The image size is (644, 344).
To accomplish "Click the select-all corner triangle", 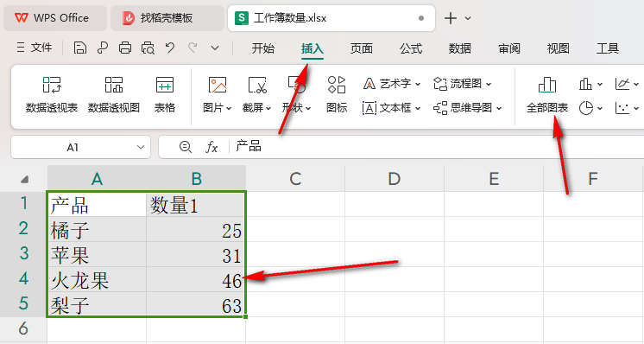I will pyautogui.click(x=25, y=179).
